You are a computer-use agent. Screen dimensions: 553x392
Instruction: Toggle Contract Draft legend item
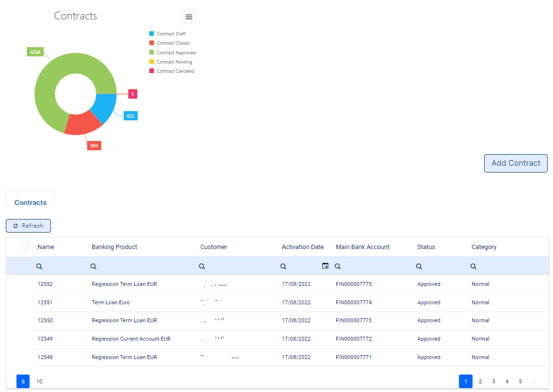(x=171, y=34)
